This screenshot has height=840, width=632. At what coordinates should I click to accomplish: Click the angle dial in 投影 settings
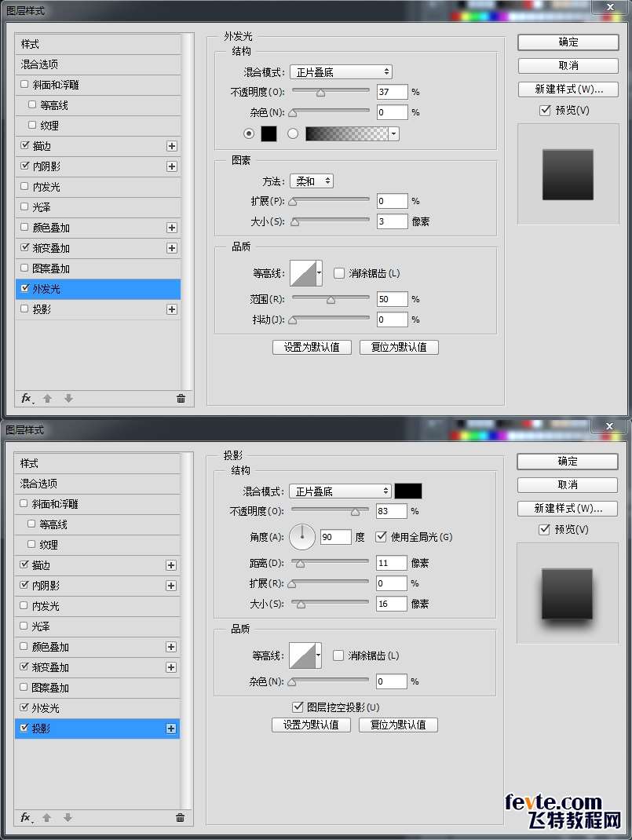click(x=302, y=537)
